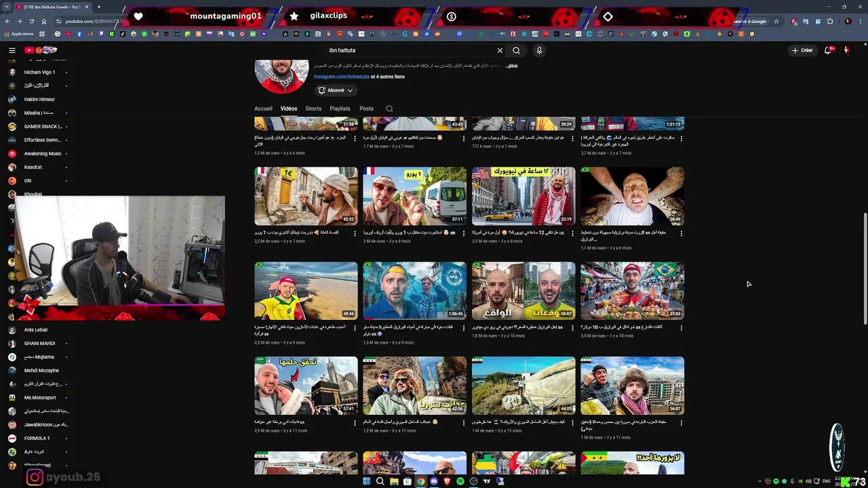Start voice search with the microphone
Screen dimensions: 868x488
pyautogui.click(x=539, y=50)
